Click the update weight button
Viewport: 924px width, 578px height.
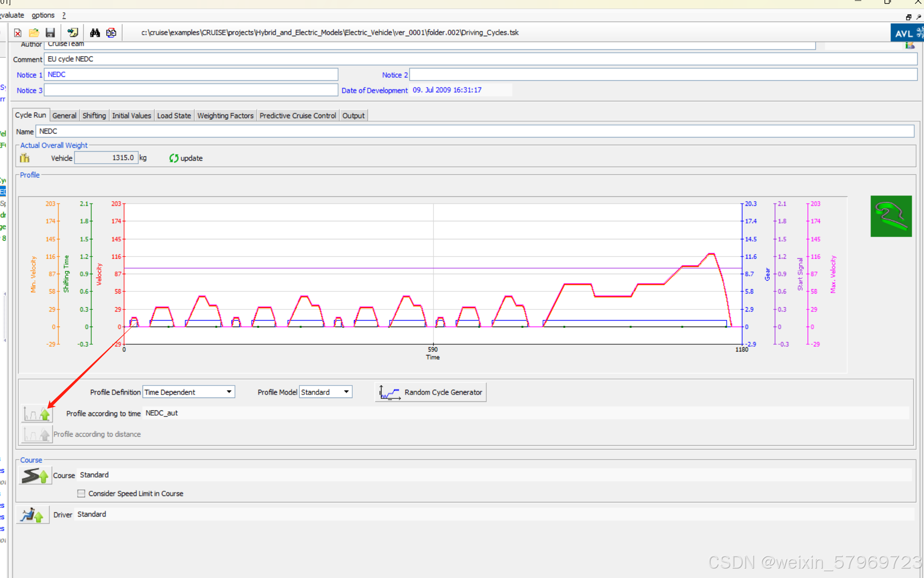click(186, 158)
